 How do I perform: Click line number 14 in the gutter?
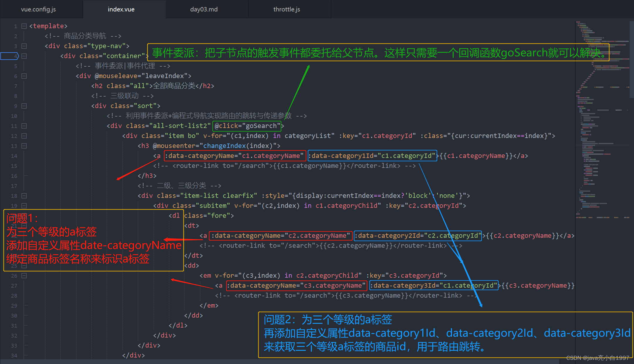(14, 156)
